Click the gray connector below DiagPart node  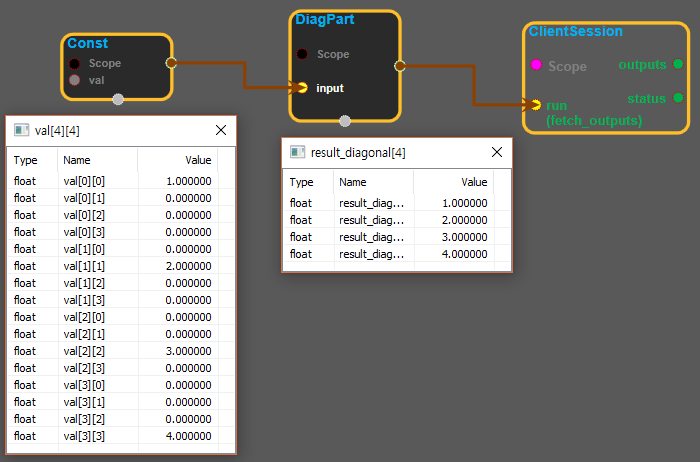pyautogui.click(x=345, y=122)
